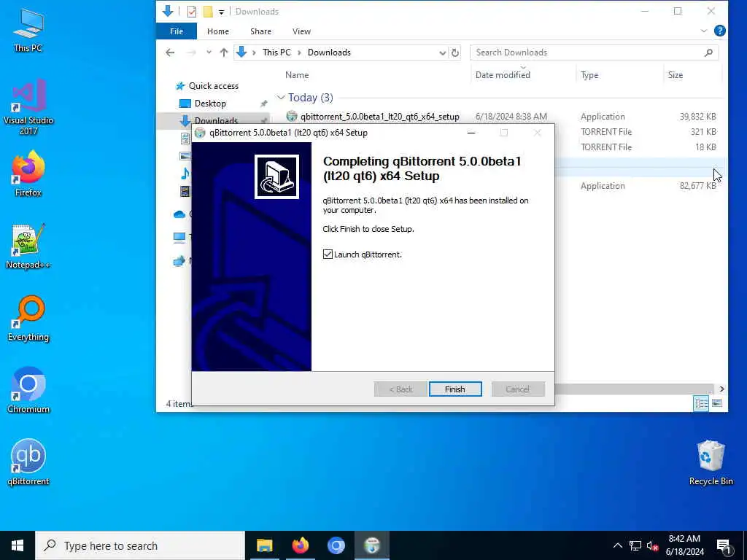
Task: Select the qBittorrent setup taskbar icon
Action: [372, 545]
